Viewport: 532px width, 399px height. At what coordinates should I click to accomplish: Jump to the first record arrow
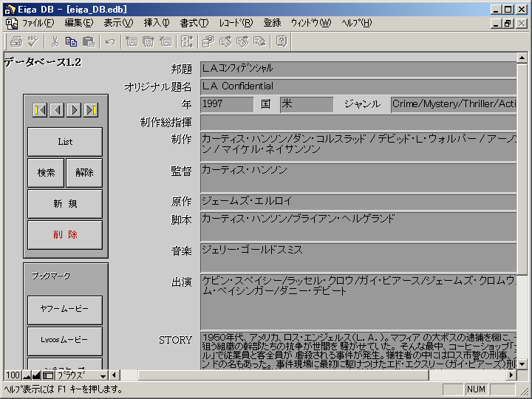(x=40, y=110)
